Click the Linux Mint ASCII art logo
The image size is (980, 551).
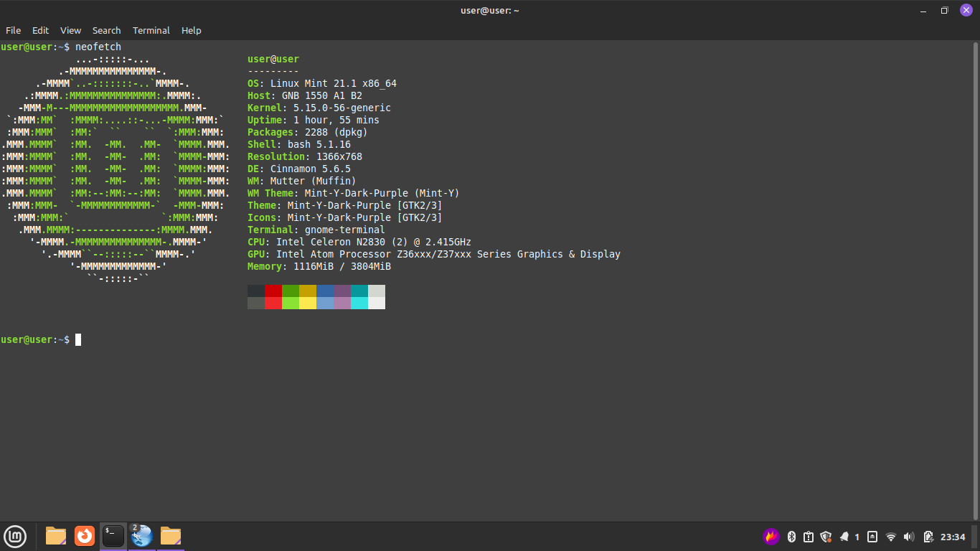[116, 169]
